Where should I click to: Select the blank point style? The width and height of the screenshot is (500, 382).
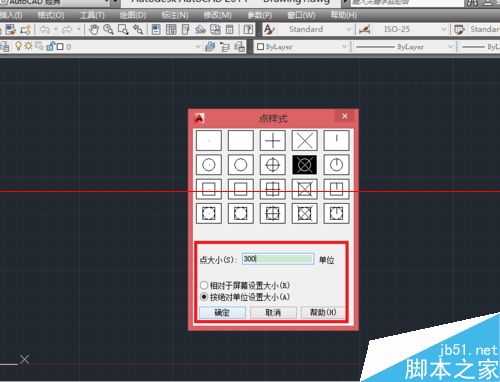pyautogui.click(x=241, y=140)
